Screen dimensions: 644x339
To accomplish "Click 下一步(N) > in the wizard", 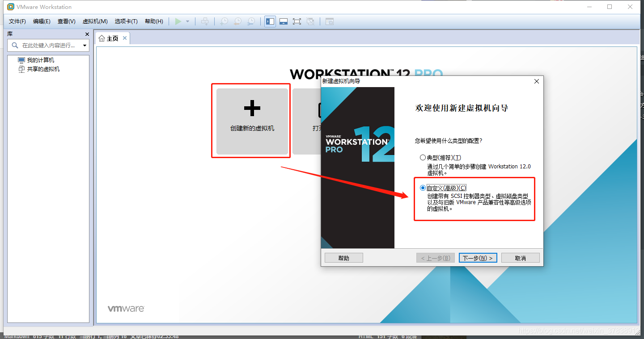I will point(478,258).
